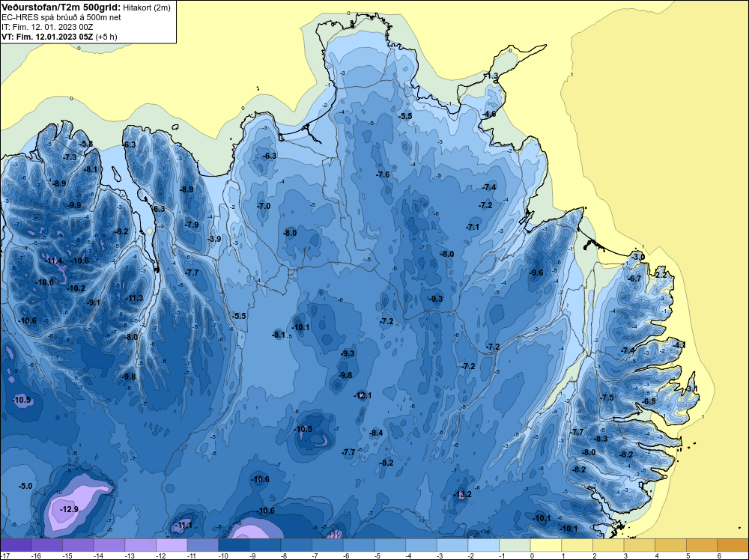This screenshot has width=749, height=560.
Task: Select the -9.6 temperature label
Action: coord(537,273)
